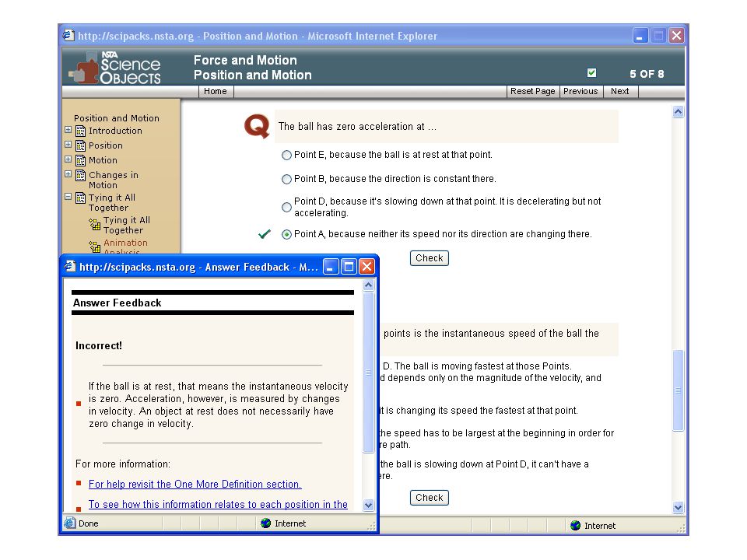Screen dimensions: 747x560
Task: Maximize the Answer Feedback popup window
Action: pos(349,267)
